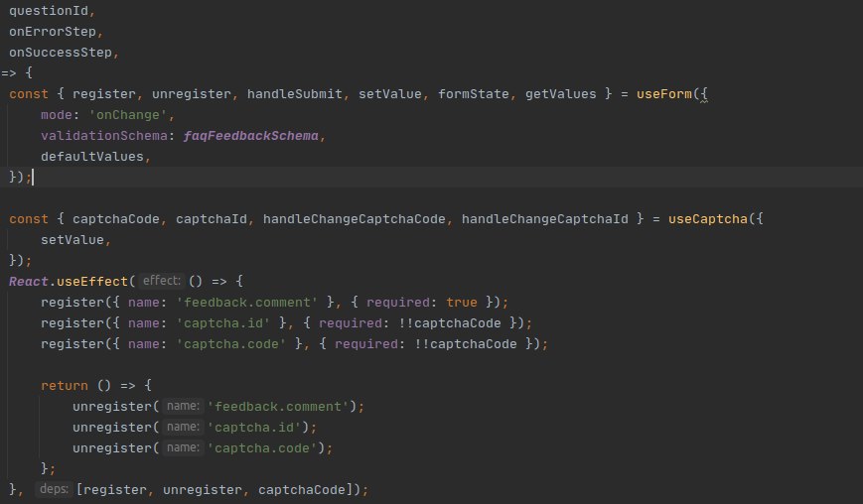Click 'captcha.id' in the register call
This screenshot has height=504, width=863.
tap(222, 322)
